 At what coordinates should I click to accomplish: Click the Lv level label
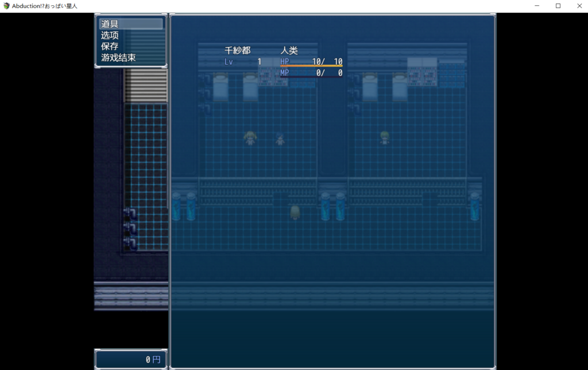(229, 62)
